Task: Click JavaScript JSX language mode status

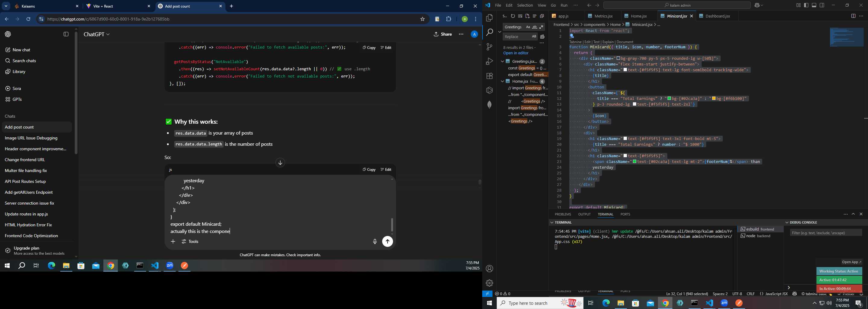Action: pyautogui.click(x=776, y=294)
